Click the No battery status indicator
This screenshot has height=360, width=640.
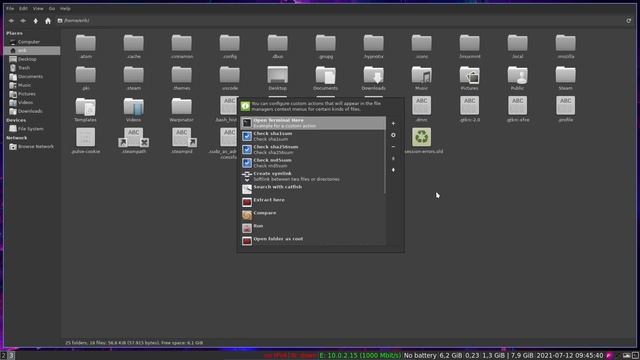(420, 356)
